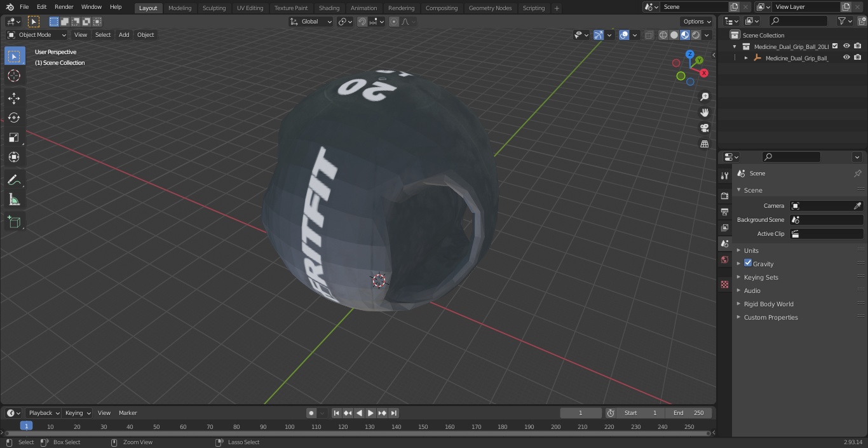
Task: Open the World properties tab
Action: coord(724,259)
